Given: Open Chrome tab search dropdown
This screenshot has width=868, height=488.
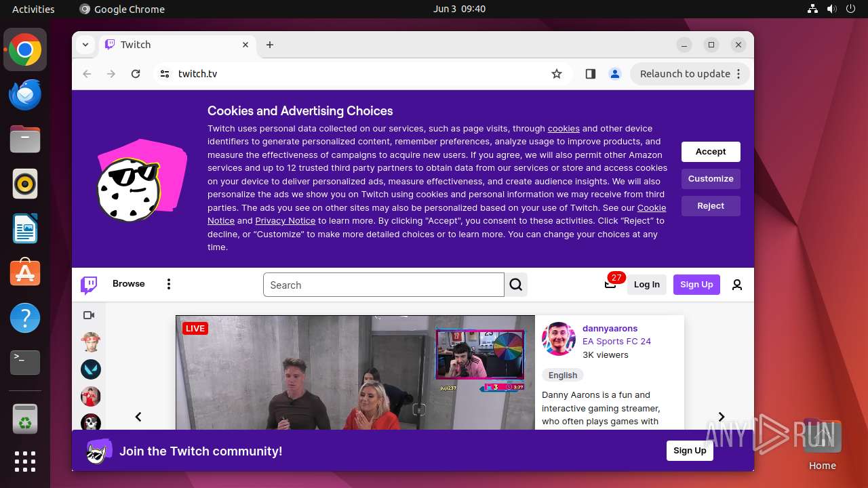Looking at the screenshot, I should click(x=85, y=45).
